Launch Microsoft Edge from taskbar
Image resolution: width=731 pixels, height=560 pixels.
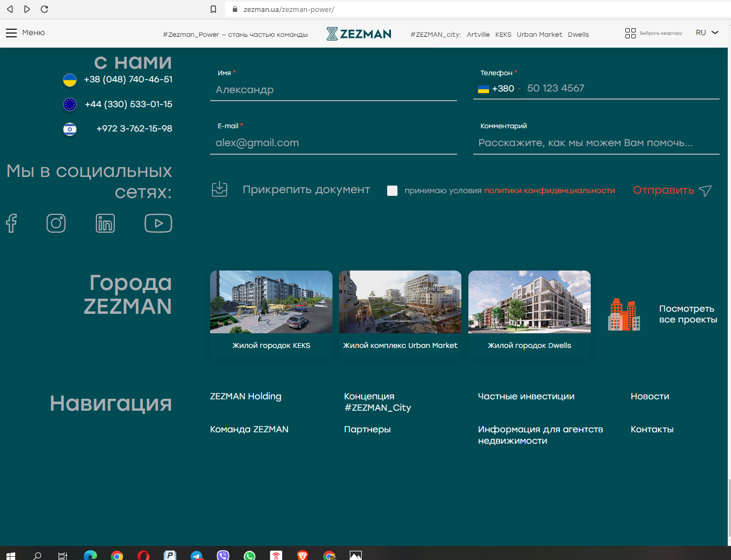tap(90, 556)
